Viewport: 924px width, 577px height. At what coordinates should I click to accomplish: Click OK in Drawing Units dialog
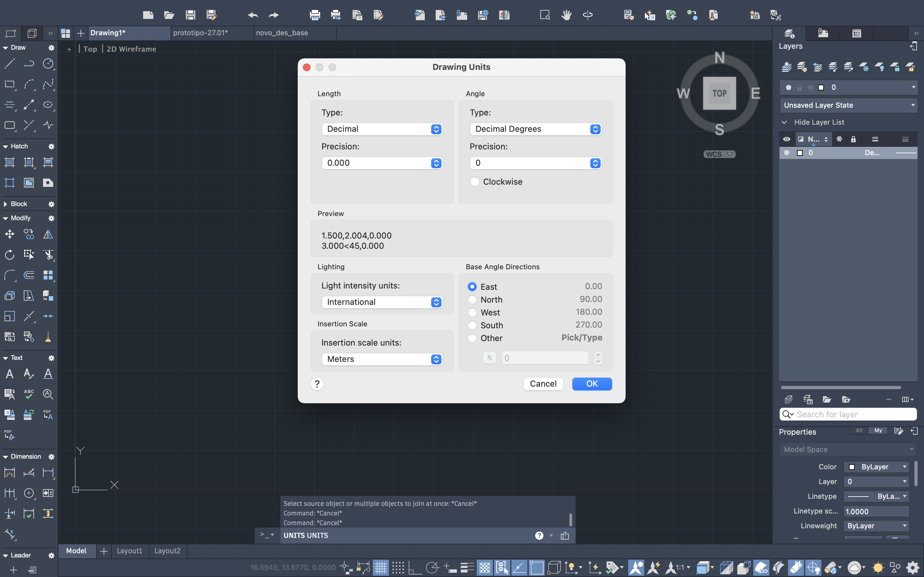tap(591, 383)
